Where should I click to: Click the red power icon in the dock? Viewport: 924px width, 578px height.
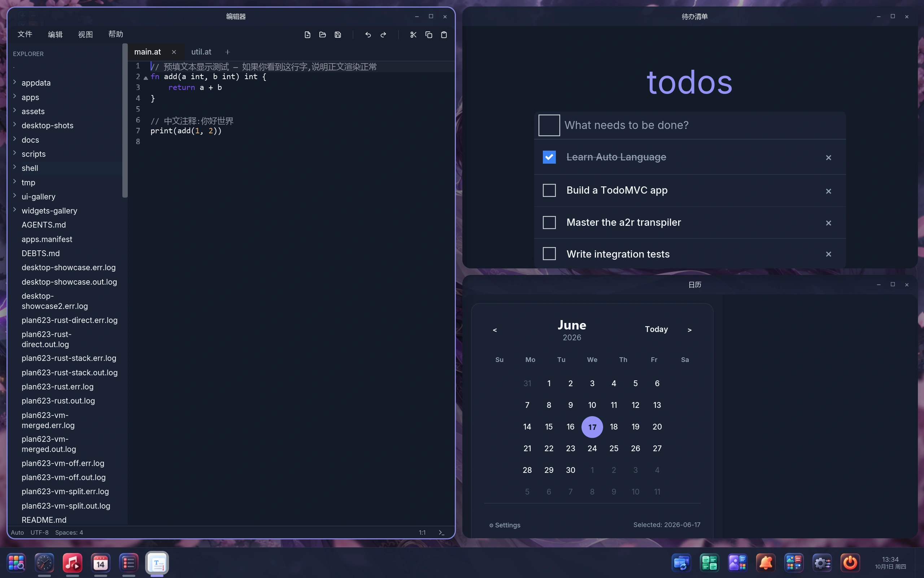point(850,563)
